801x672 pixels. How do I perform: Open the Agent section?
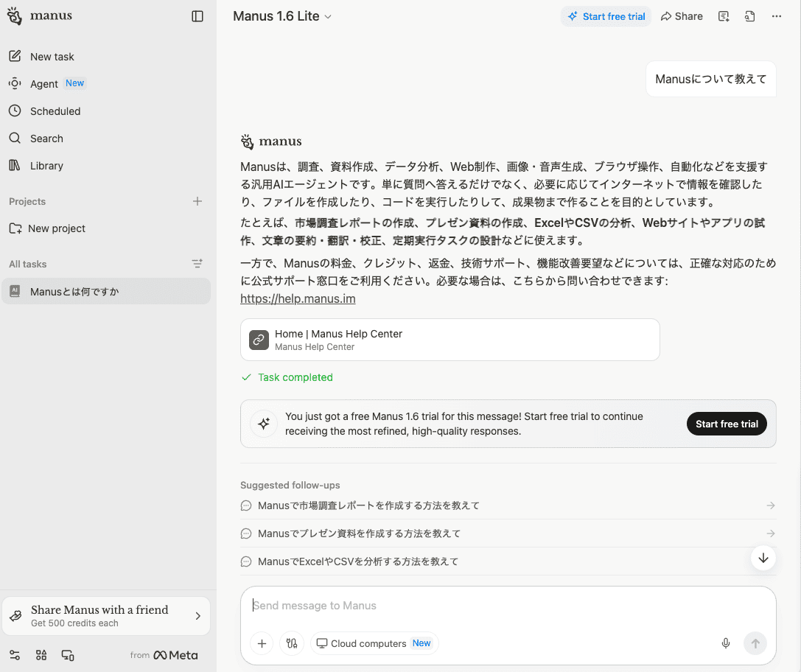(x=47, y=84)
